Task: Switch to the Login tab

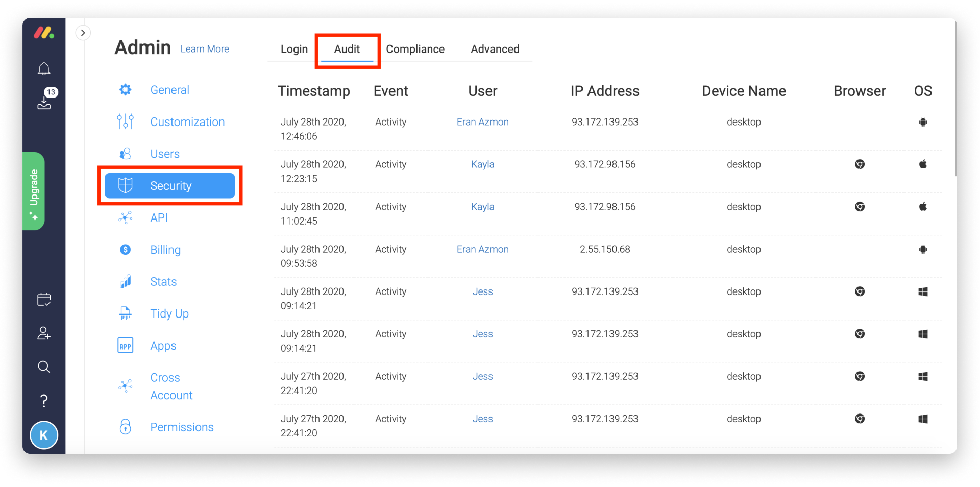Action: point(294,49)
